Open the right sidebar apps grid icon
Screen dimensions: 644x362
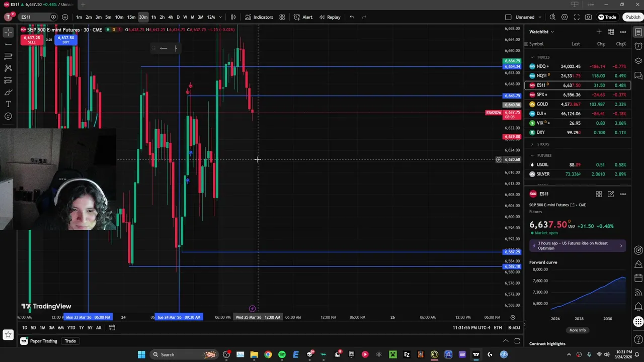pos(638,322)
